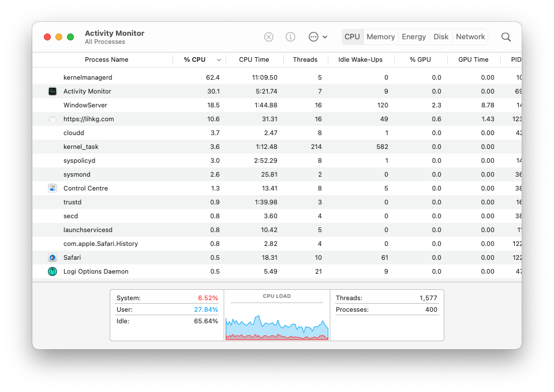
Task: Switch to the CPU tab
Action: coord(352,37)
